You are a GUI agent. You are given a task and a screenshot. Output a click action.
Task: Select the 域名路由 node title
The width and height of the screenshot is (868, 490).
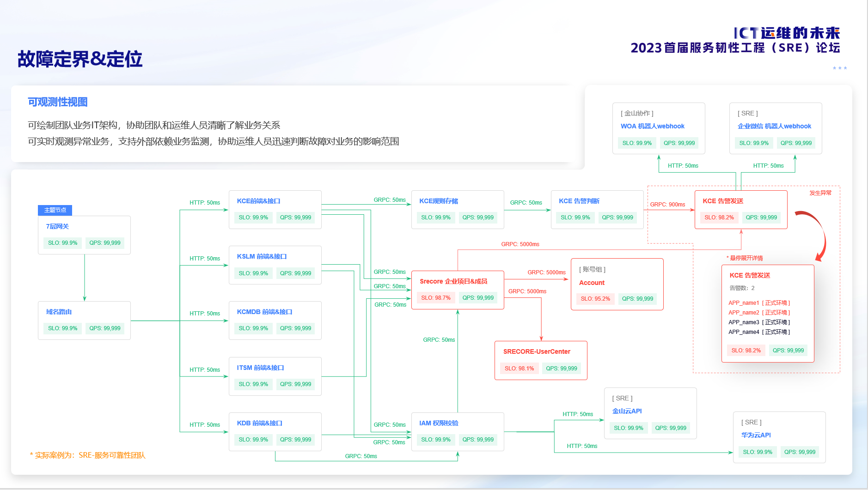(x=59, y=312)
